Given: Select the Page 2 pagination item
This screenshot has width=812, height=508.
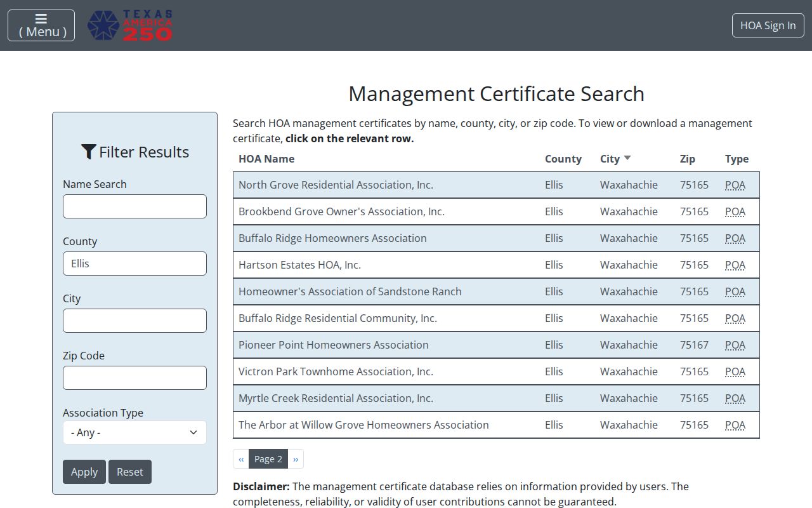Looking at the screenshot, I should (x=268, y=459).
